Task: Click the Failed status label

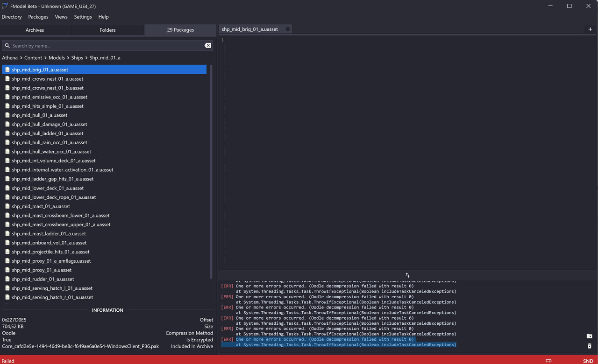Action: click(x=8, y=361)
